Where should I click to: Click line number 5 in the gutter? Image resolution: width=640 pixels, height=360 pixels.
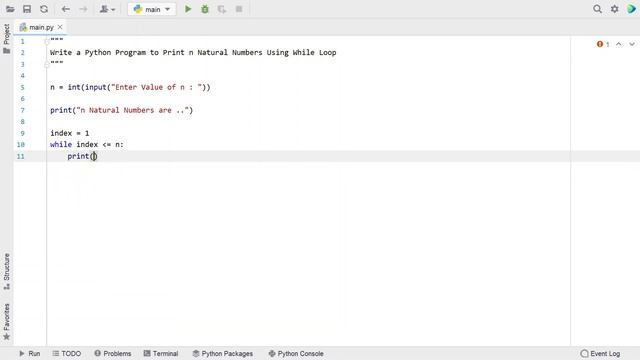[22, 87]
